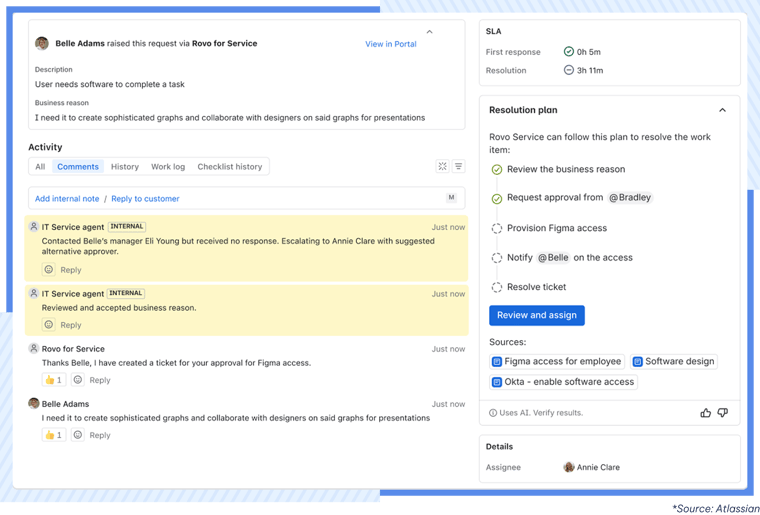Click Add internal note

[67, 199]
